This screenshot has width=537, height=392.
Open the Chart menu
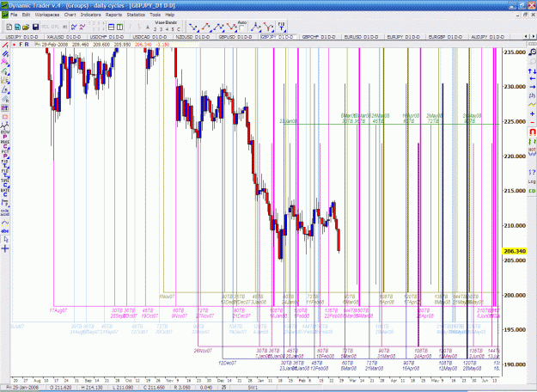tap(70, 15)
